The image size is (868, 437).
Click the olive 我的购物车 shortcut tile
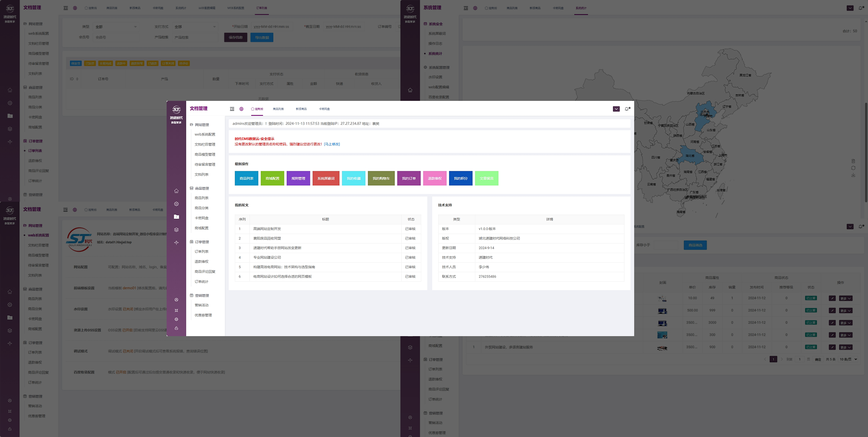coord(381,178)
